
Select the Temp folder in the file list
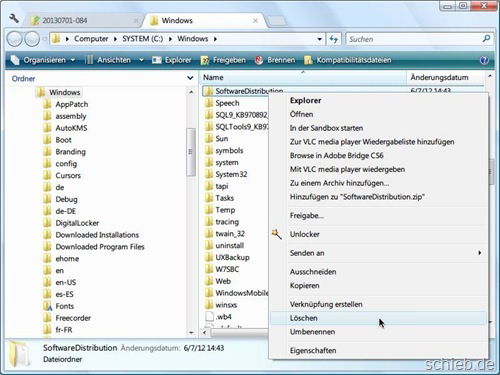[x=220, y=210]
